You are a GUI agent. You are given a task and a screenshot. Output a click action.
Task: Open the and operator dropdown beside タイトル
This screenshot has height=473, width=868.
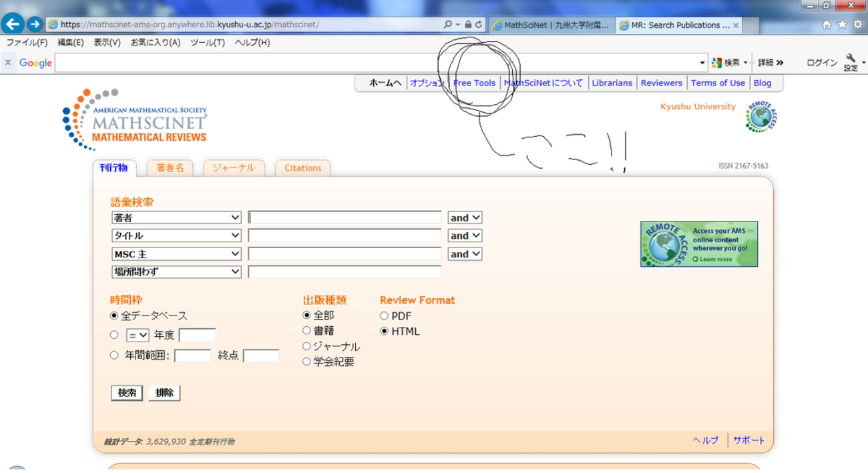click(x=465, y=235)
